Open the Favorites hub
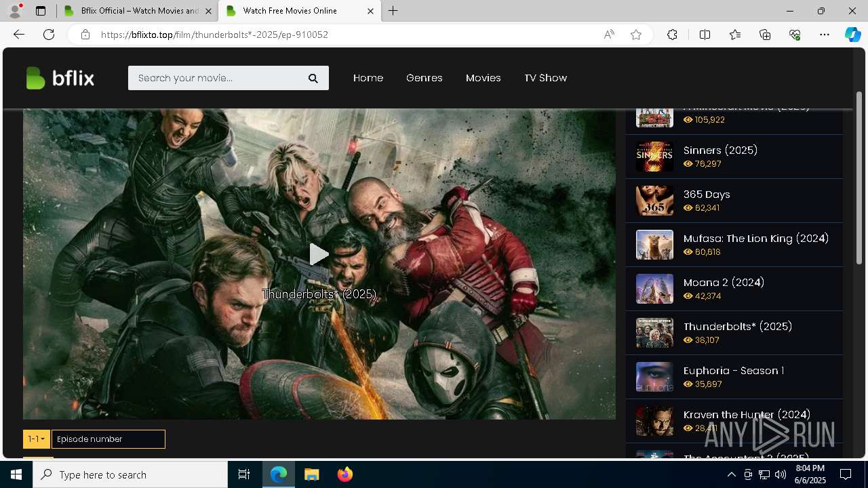 735,35
